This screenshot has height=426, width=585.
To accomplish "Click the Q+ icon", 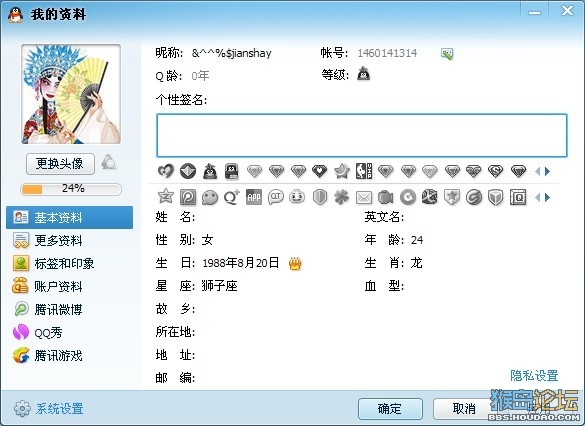I will [232, 197].
